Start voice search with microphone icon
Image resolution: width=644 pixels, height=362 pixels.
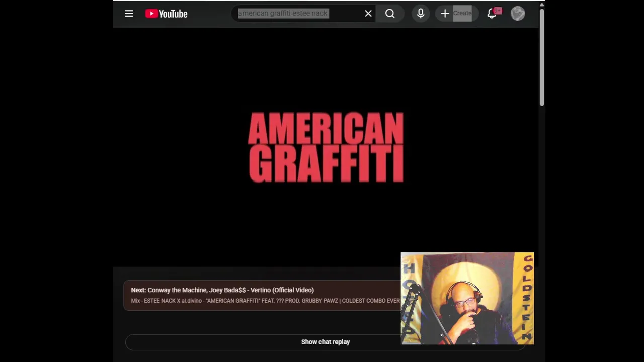pos(421,14)
